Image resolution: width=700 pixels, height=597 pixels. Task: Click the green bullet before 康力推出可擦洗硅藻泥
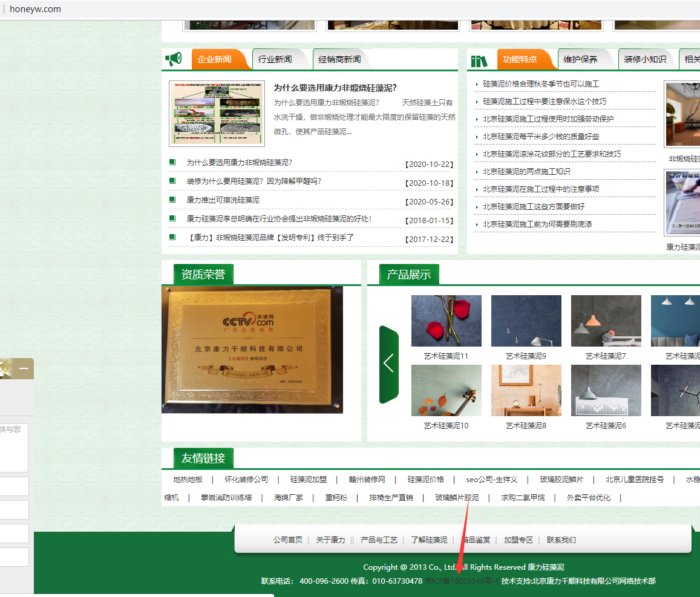tap(172, 200)
